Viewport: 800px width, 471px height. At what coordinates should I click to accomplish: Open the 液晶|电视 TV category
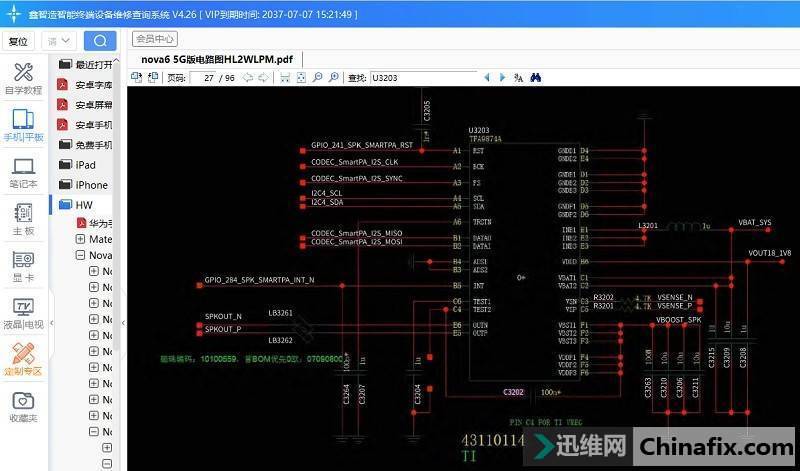pos(23,312)
